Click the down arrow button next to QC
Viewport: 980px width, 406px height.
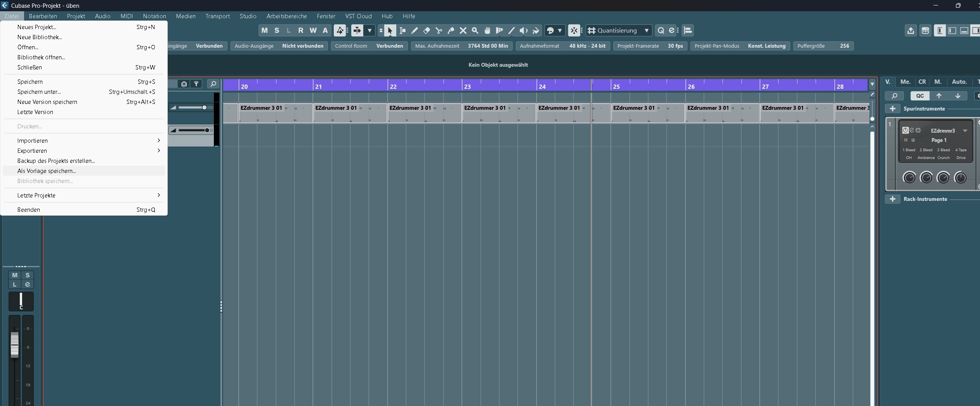tap(958, 96)
